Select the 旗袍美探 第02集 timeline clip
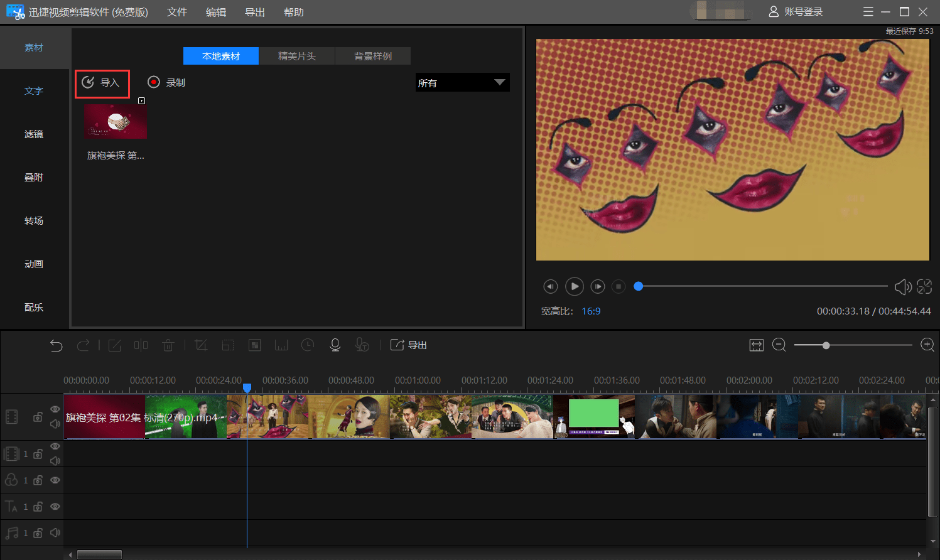Viewport: 940px width, 560px height. (495, 417)
